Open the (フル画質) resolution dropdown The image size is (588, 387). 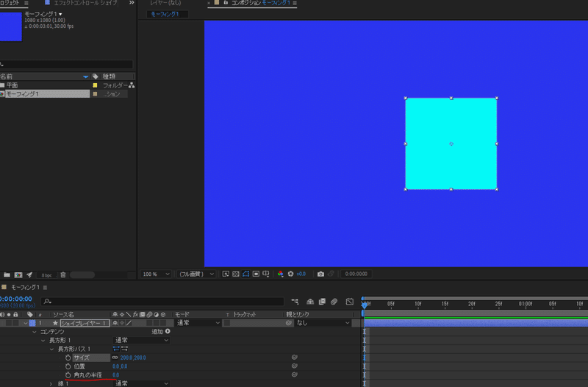[196, 274]
